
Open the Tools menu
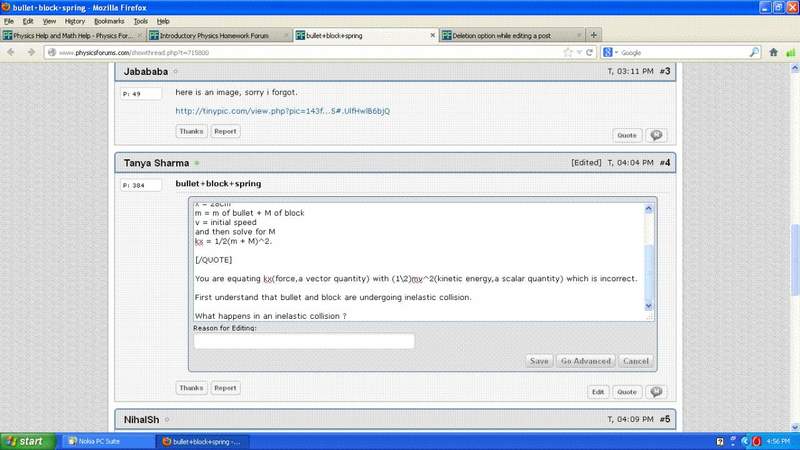click(x=141, y=21)
